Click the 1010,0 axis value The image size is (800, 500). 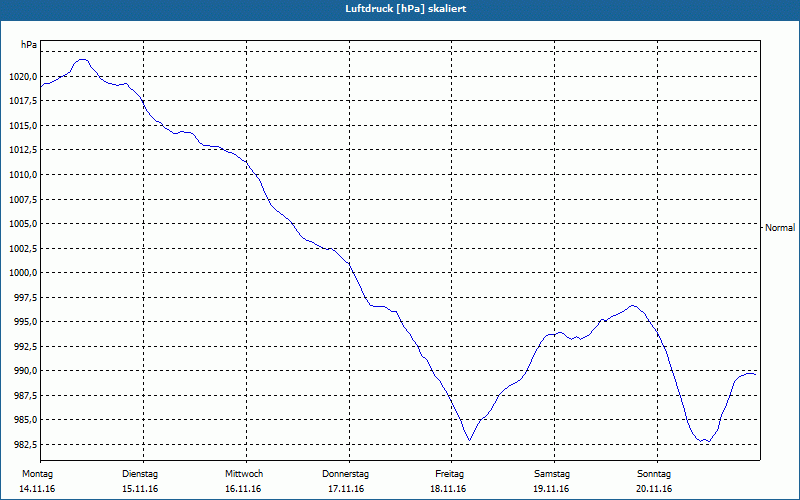tap(23, 174)
